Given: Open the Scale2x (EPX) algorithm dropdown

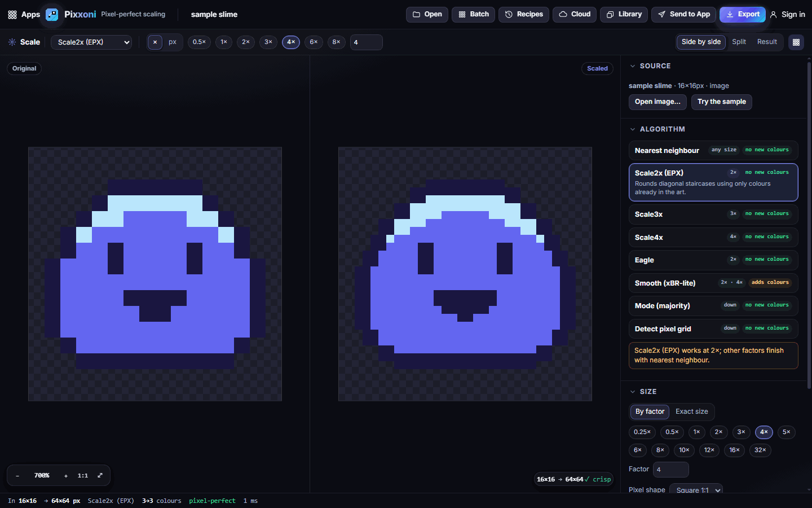Looking at the screenshot, I should click(91, 42).
